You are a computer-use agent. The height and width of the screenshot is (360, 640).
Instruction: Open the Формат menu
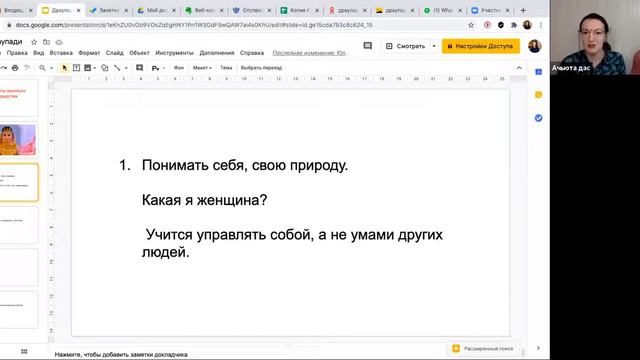89,53
